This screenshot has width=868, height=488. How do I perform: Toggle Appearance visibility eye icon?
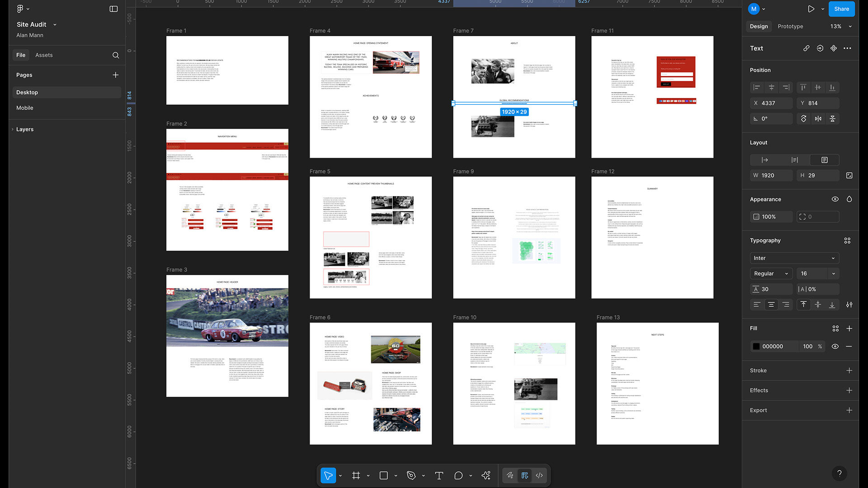tap(835, 199)
